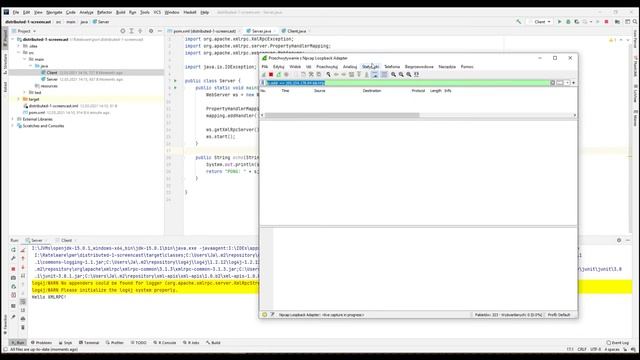Image resolution: width=640 pixels, height=360 pixels.
Task: Click Select Opened File target icon in Project panel
Action: [123, 31]
